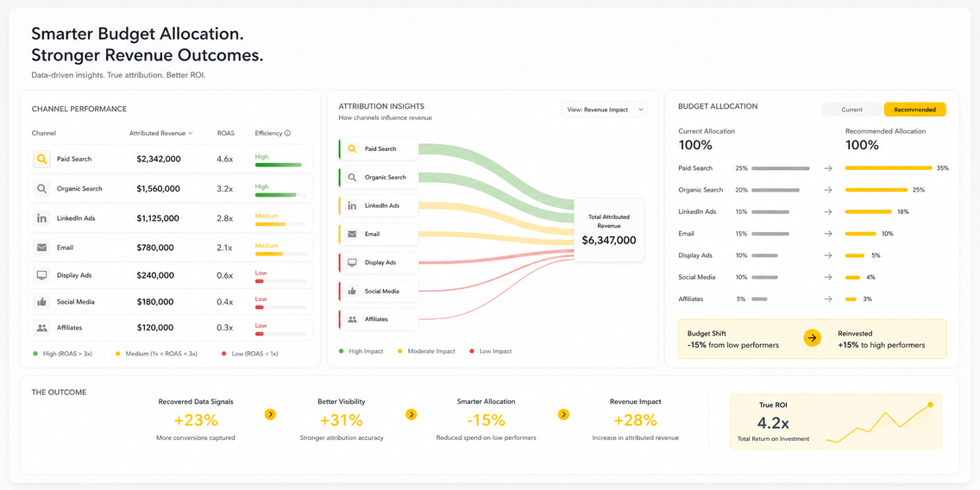Click the Social Media recommended 4% bar

(852, 278)
